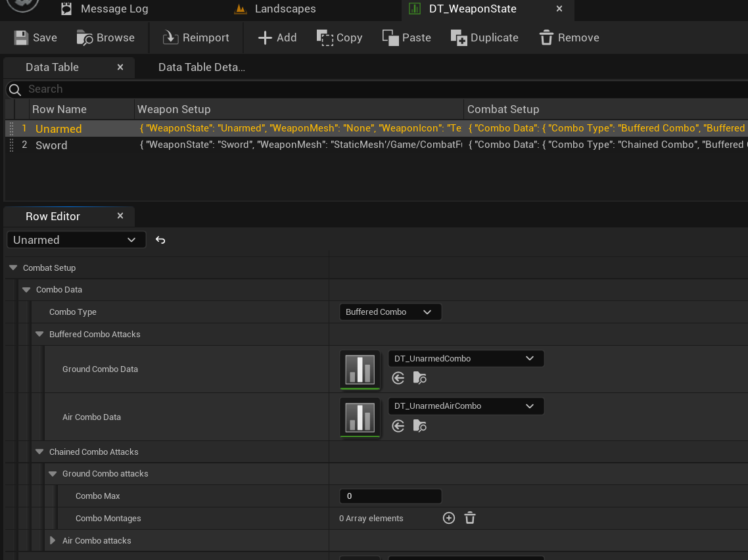Viewport: 748px width, 560px height.
Task: Close the Row Editor tab
Action: (120, 216)
